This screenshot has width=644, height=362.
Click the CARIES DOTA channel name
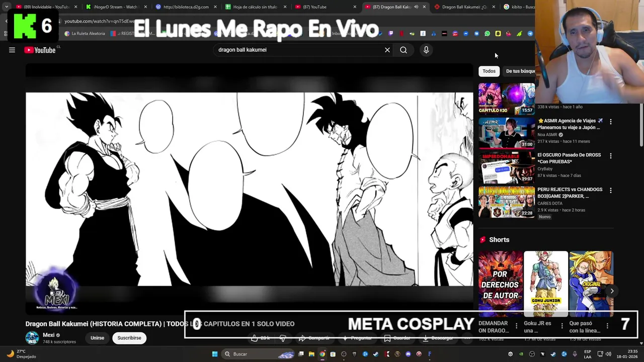tap(550, 203)
